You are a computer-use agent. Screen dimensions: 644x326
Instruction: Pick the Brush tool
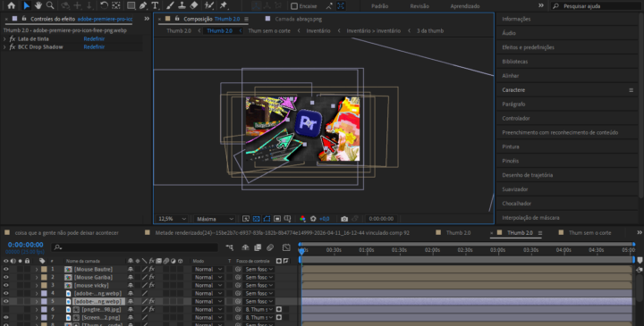click(170, 5)
